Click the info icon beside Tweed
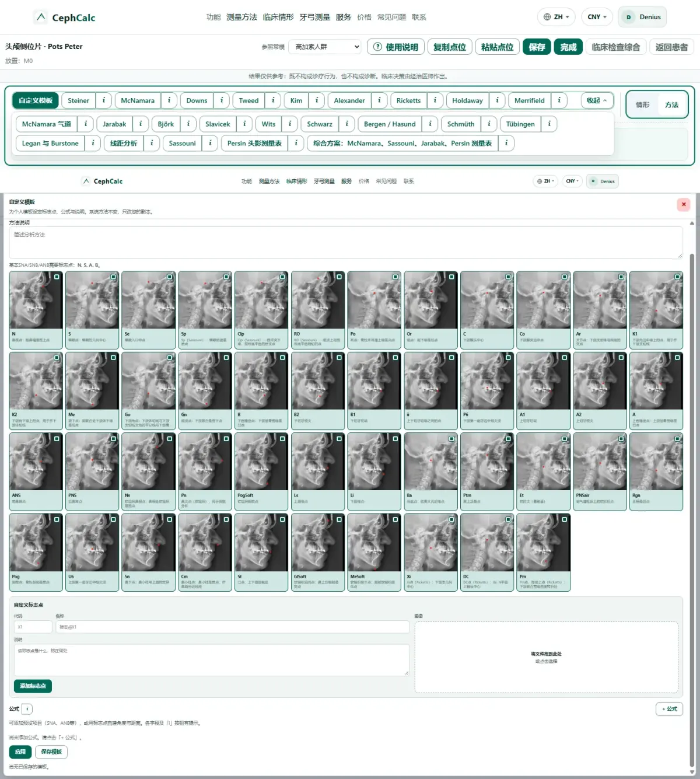The height and width of the screenshot is (779, 700). pos(273,100)
